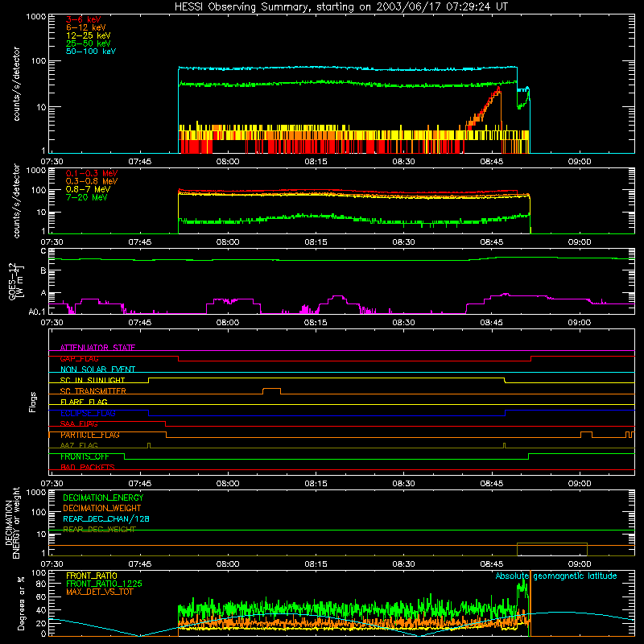Click the 12-25 keV legend label
This screenshot has width=644, height=644.
(x=89, y=35)
